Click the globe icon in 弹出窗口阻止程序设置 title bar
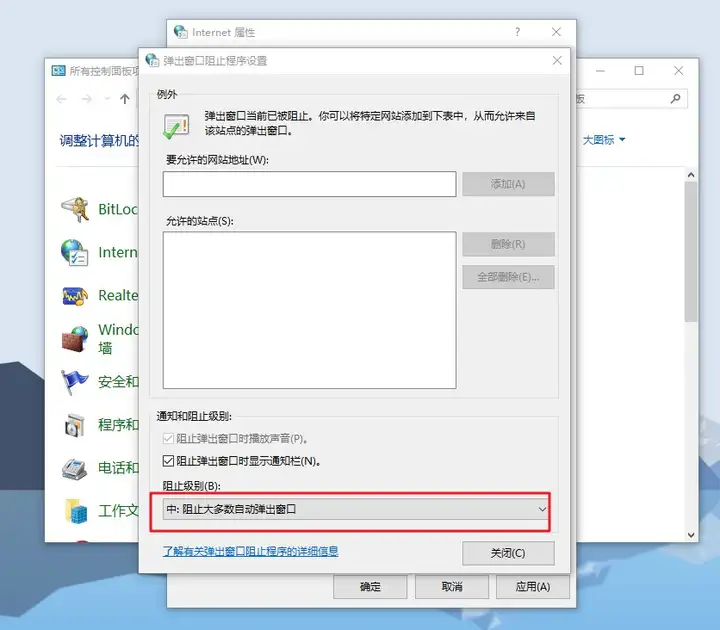 152,60
